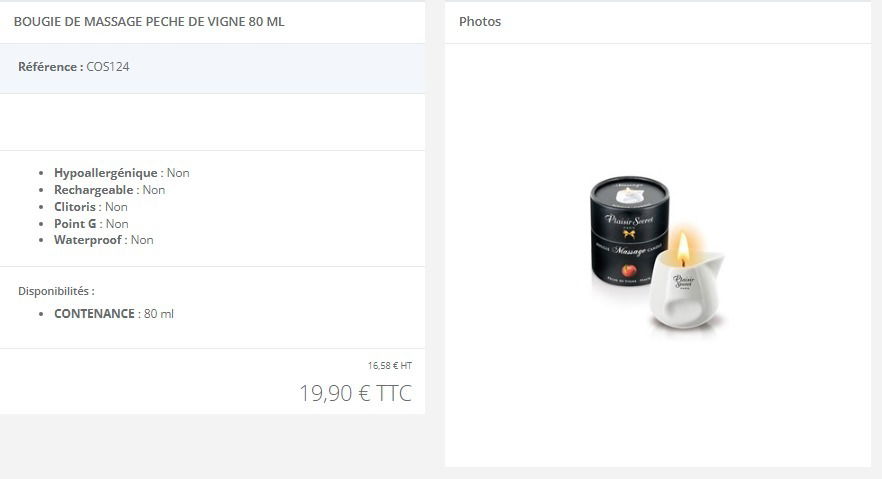Screen dimensions: 882x479
Task: Click the peach image on the black box
Action: pyautogui.click(x=628, y=270)
